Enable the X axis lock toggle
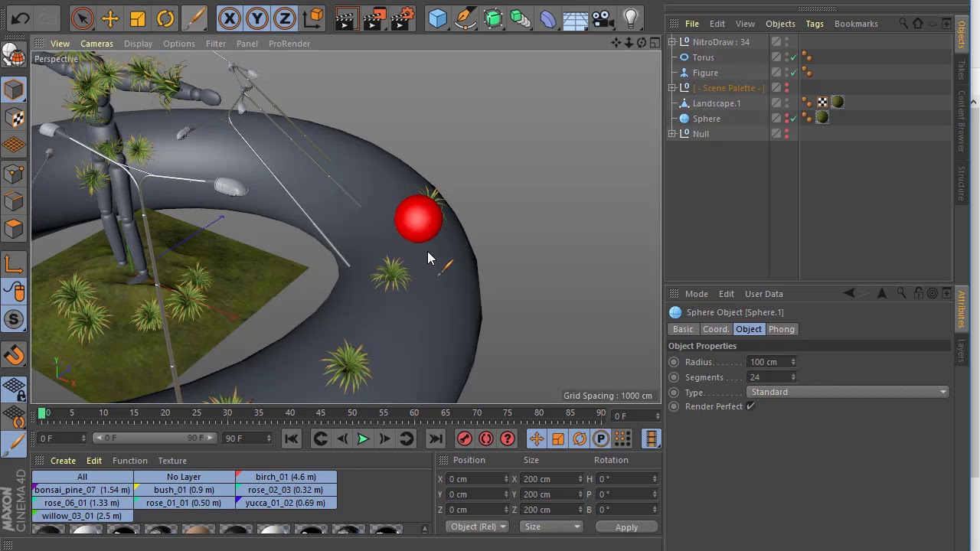The image size is (980, 551). (x=230, y=18)
